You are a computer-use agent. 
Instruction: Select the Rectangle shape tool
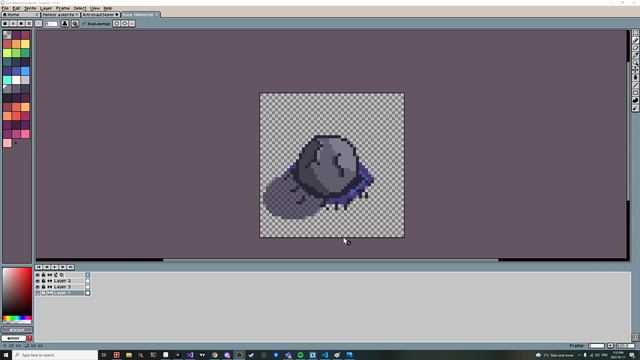635,93
